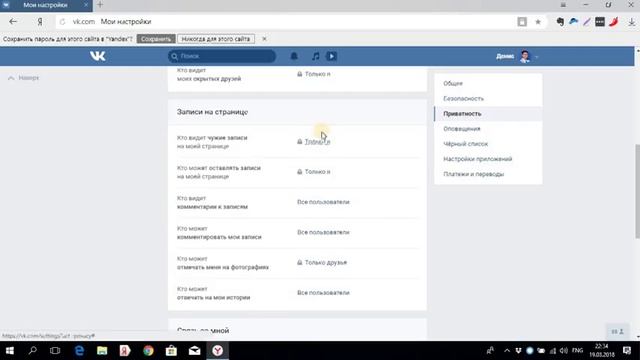Click the address bar text 'Мои настройки'
Image resolution: width=640 pixels, height=360 pixels.
tap(126, 22)
